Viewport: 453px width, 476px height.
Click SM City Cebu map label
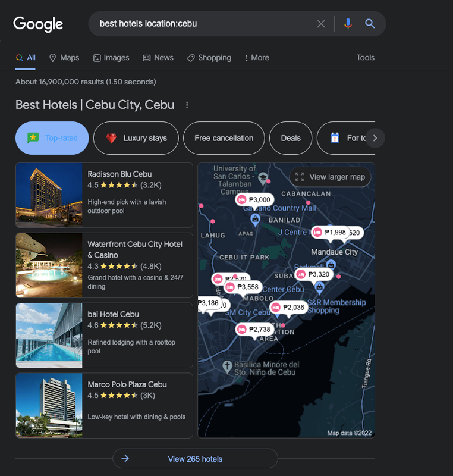[247, 312]
